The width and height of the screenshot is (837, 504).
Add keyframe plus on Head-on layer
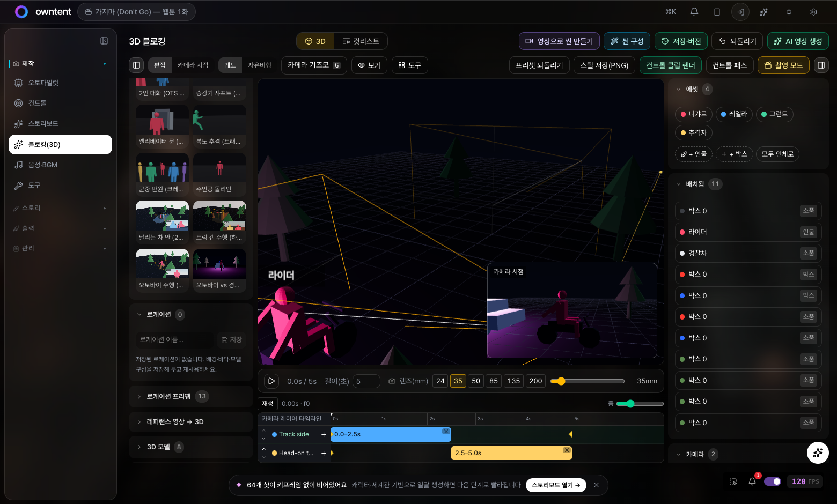324,453
